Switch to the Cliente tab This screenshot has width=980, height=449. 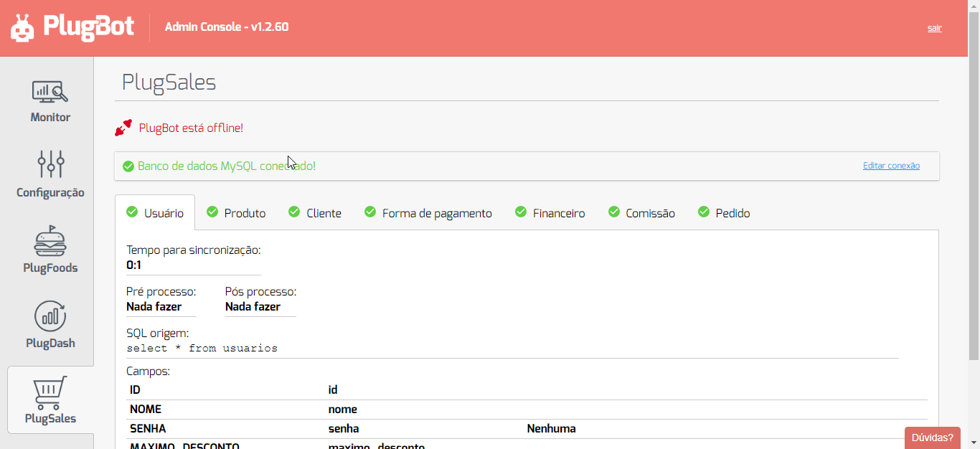coord(315,213)
